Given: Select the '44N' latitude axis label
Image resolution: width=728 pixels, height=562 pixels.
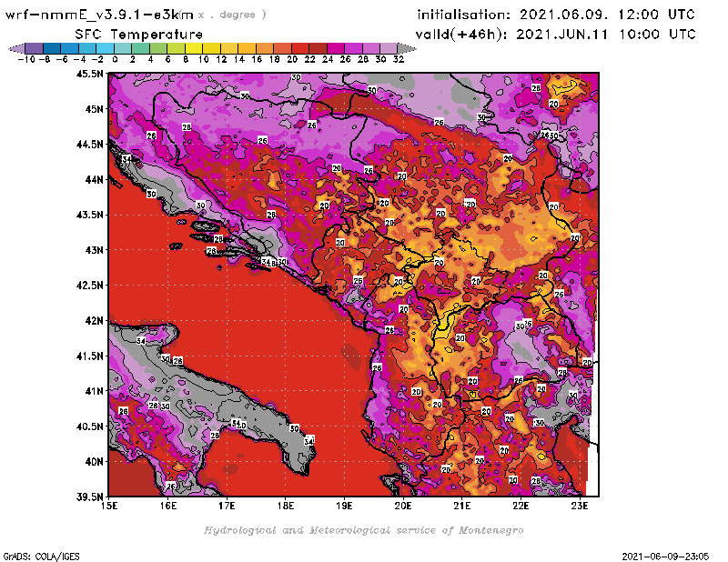Looking at the screenshot, I should click(95, 179).
